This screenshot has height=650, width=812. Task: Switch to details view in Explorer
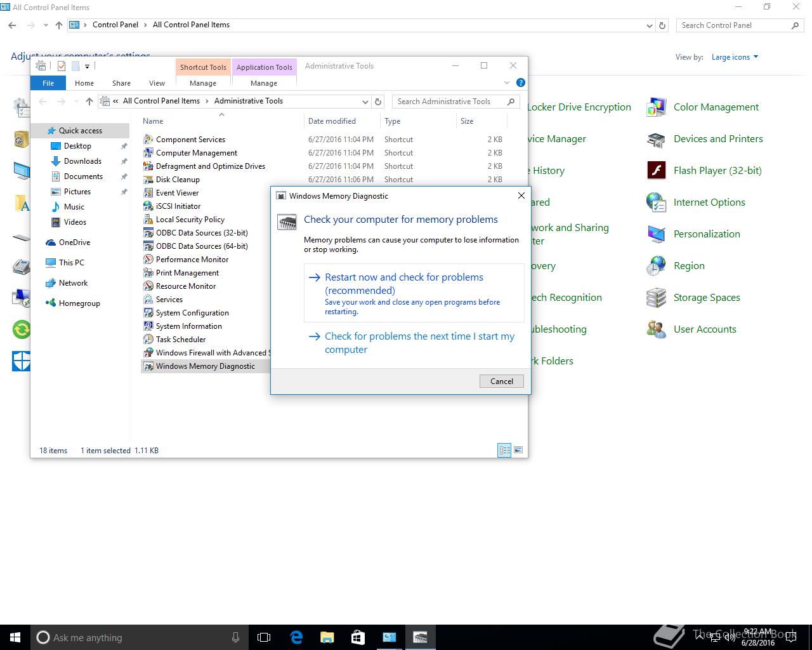tap(504, 450)
